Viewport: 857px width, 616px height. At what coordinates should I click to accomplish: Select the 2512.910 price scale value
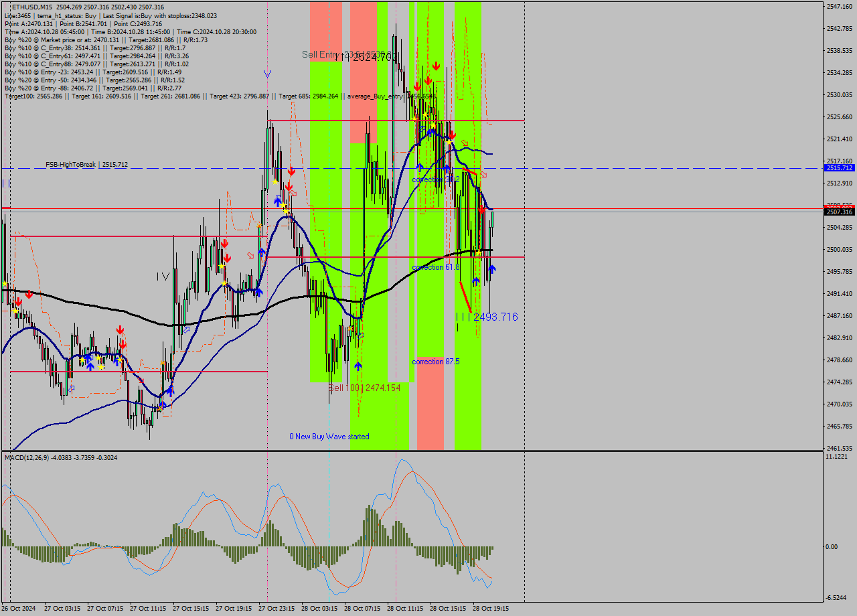[x=840, y=183]
